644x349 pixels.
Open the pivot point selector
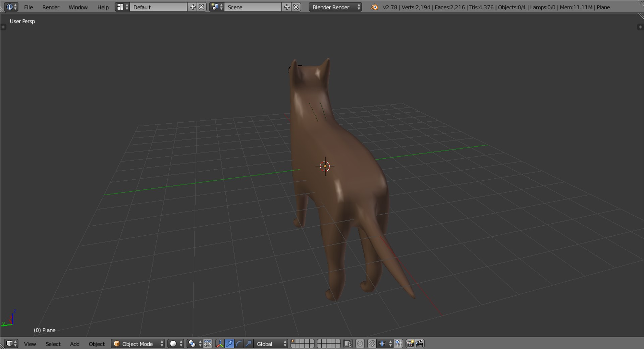pyautogui.click(x=195, y=344)
